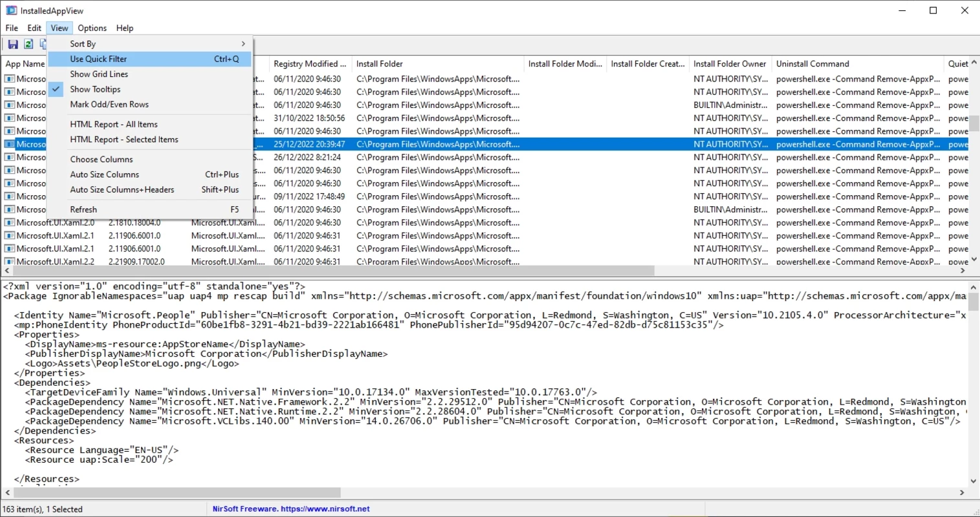
Task: Toggle Show Grid Lines option
Action: [149, 74]
